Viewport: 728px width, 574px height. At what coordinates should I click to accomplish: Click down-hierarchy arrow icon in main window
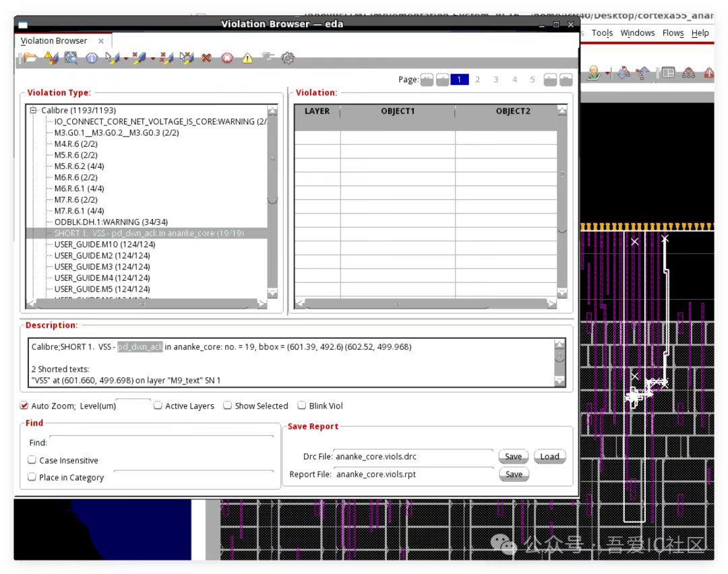pos(623,73)
